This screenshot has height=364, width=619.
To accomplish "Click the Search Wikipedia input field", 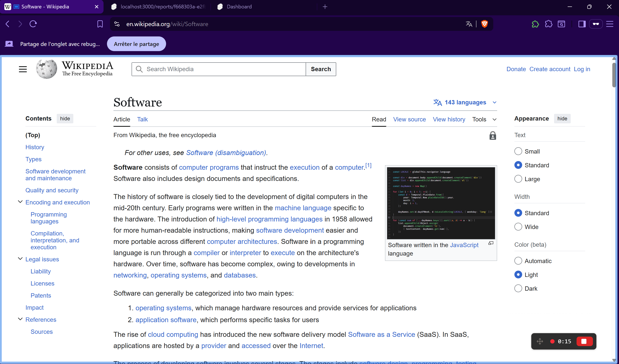I will coord(219,69).
